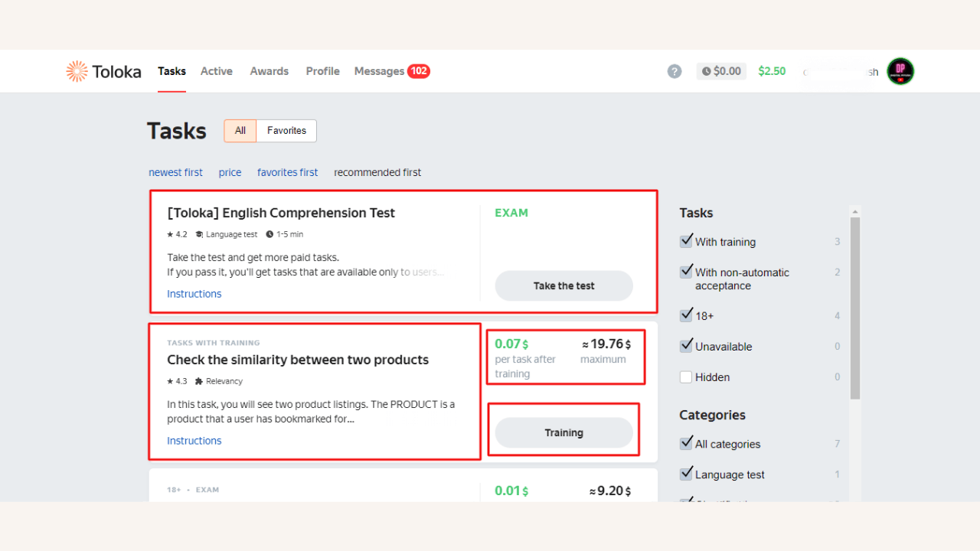Open Instructions for English Comprehension Test
This screenshot has width=980, height=551.
[194, 294]
